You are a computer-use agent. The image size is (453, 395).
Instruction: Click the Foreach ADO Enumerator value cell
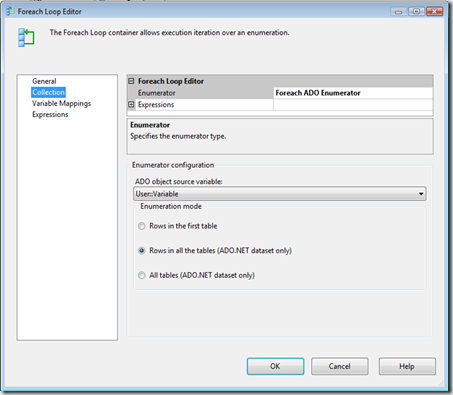tap(353, 93)
